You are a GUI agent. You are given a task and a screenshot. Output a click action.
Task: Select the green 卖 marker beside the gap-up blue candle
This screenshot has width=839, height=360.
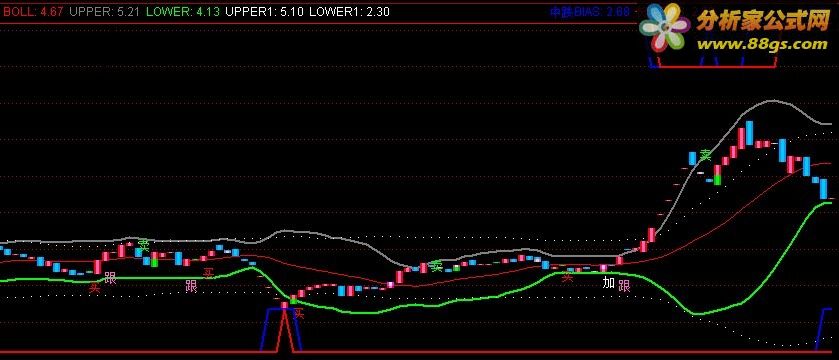point(706,156)
